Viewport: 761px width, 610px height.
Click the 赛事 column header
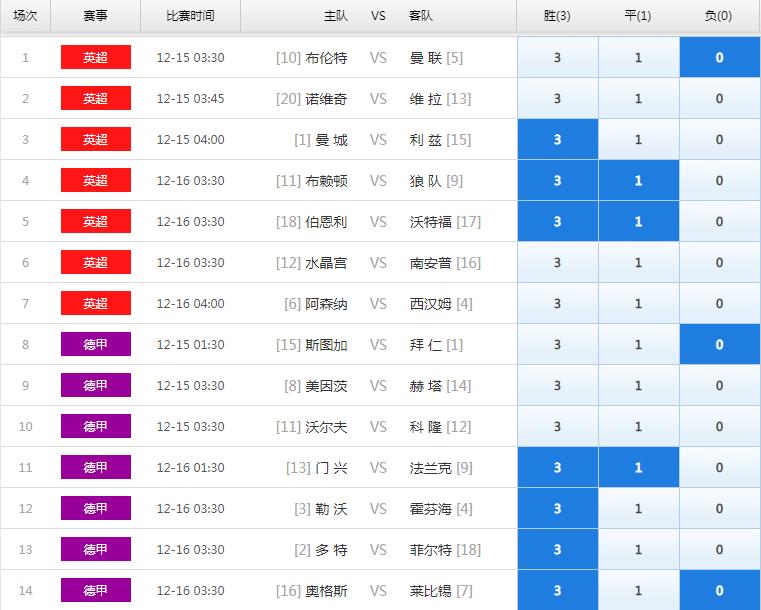click(95, 16)
